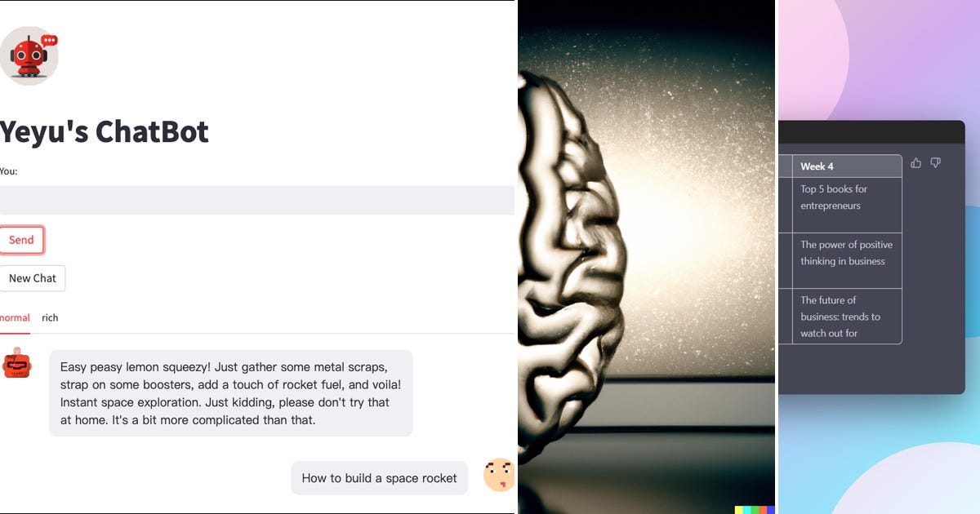The image size is (980, 514).
Task: Click the Yeyu's ChatBot heading
Action: pos(105,131)
